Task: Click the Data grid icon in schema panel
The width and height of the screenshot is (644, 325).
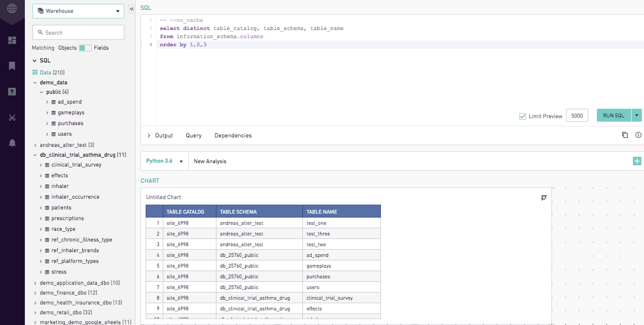Action: (x=35, y=72)
